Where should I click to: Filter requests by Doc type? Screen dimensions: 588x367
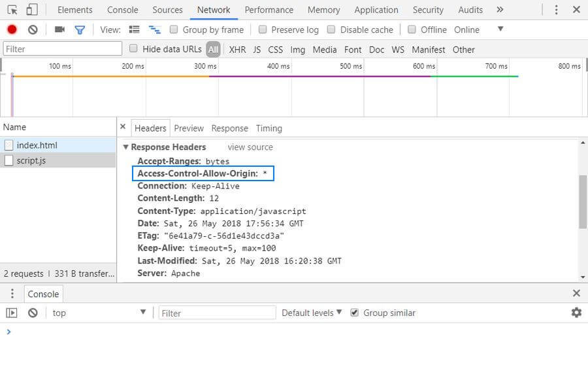[x=376, y=50]
